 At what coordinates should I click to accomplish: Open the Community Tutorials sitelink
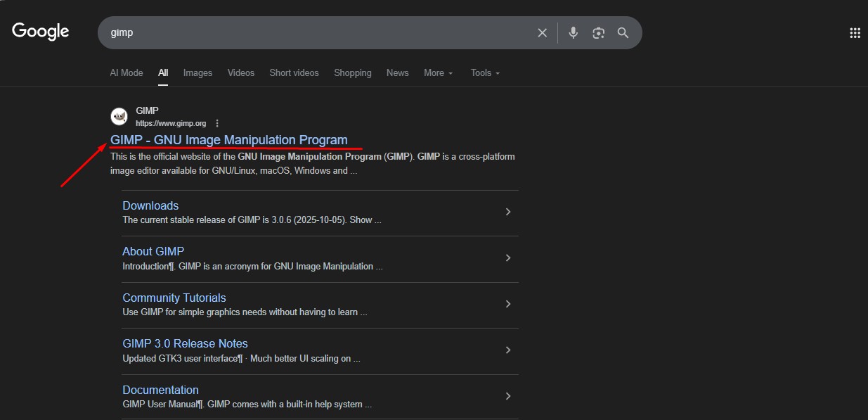click(x=174, y=298)
